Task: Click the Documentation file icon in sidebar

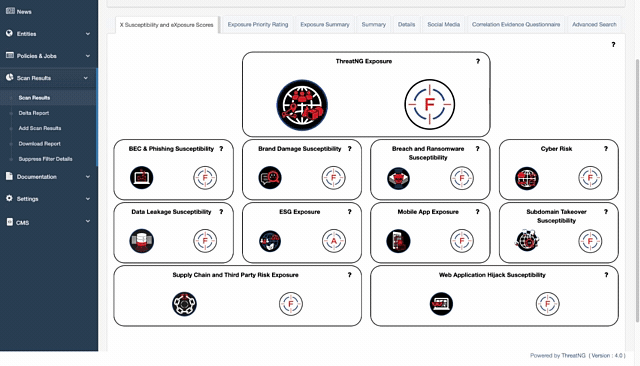Action: tap(9, 176)
